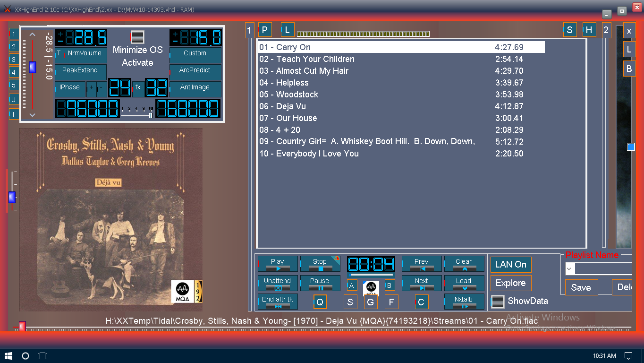Click the volume down chevron arrow
The image size is (644, 363).
pyautogui.click(x=32, y=115)
